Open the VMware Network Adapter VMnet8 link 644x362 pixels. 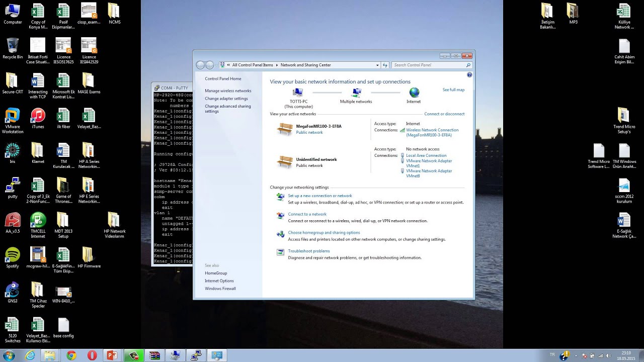pos(429,173)
